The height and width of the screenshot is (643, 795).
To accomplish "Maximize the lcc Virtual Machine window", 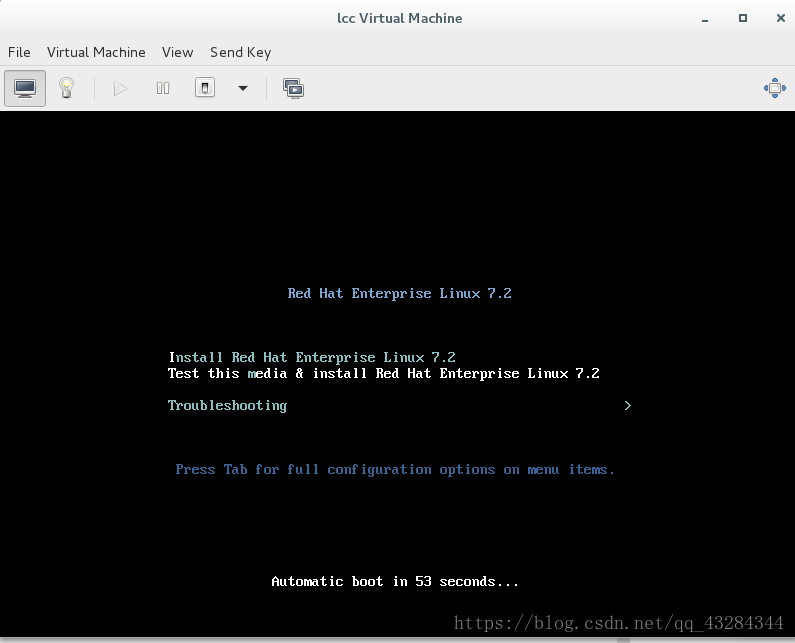I will tap(743, 18).
